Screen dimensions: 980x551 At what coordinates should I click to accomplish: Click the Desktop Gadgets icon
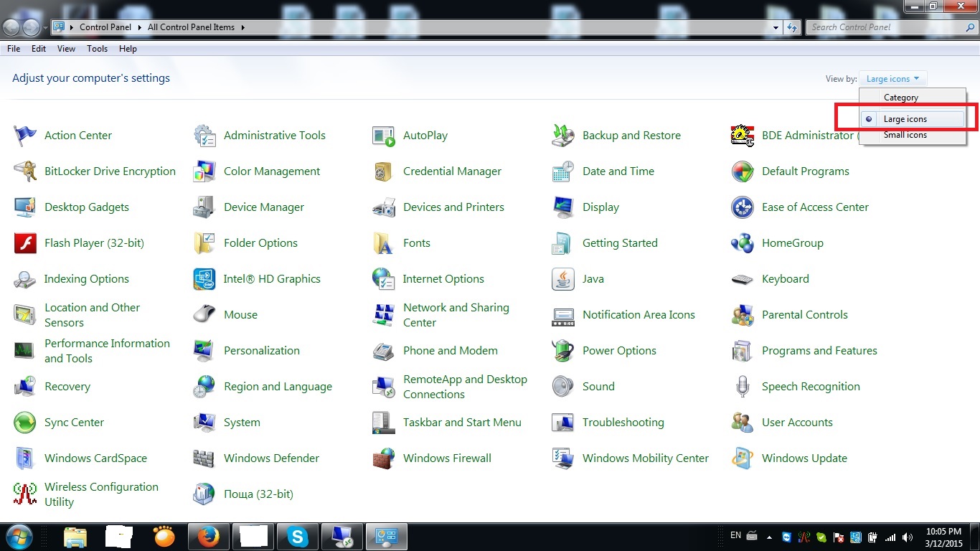tap(25, 207)
